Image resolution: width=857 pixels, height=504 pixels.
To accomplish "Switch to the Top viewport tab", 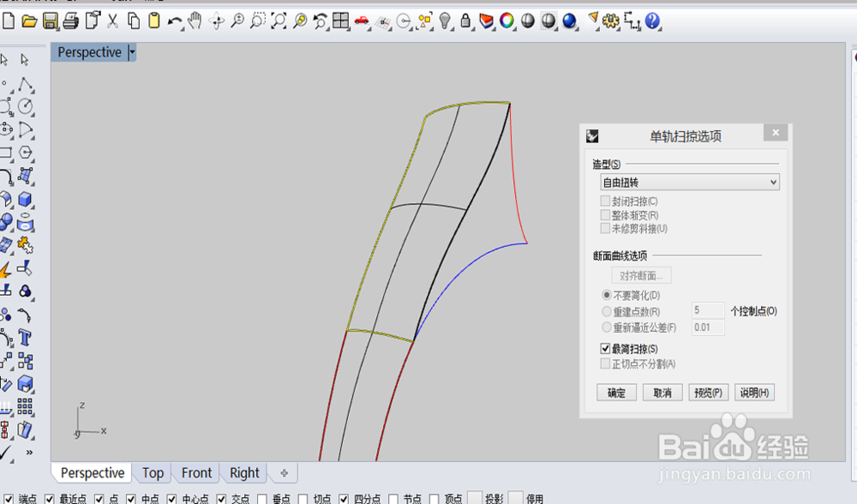I will coord(153,472).
